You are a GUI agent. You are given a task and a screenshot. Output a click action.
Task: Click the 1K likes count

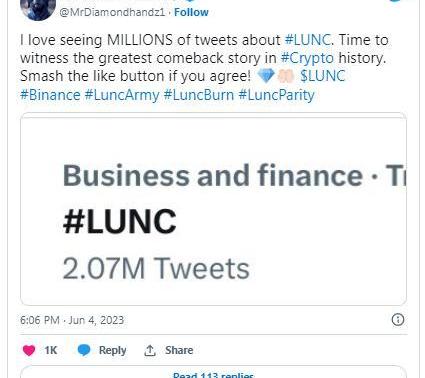point(51,350)
